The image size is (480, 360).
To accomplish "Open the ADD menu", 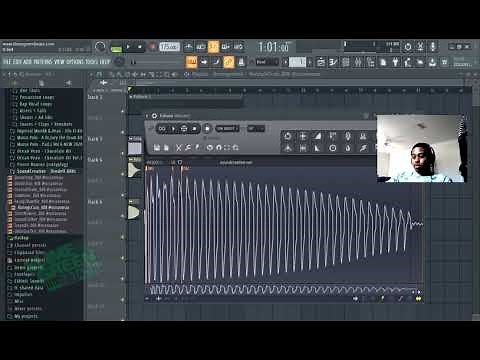I will 27,62.
